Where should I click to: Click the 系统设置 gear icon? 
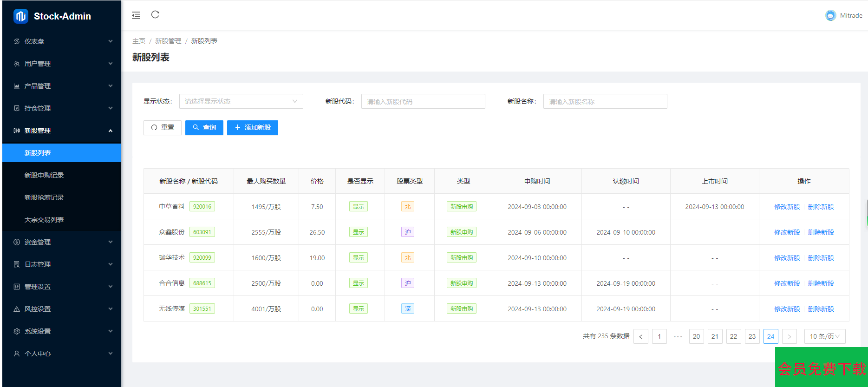click(17, 331)
